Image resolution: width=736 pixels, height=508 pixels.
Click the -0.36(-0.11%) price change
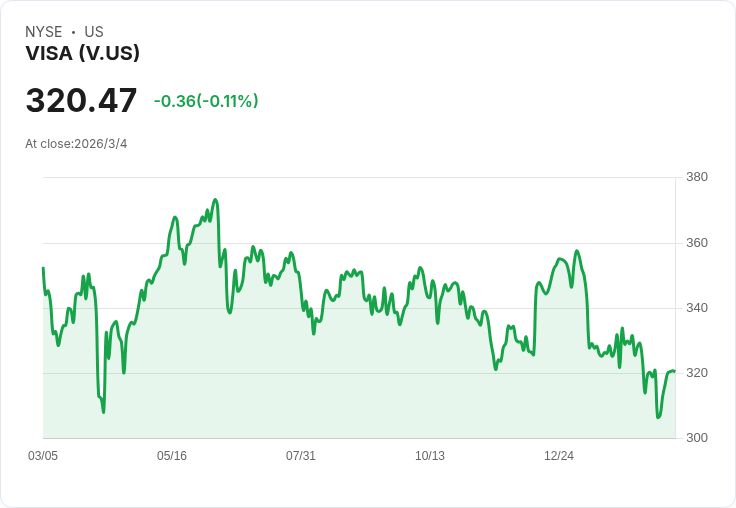206,101
